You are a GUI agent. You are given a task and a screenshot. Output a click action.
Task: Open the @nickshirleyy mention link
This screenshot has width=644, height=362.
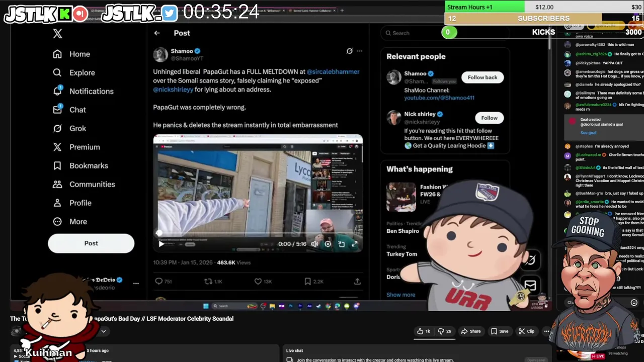pos(173,89)
